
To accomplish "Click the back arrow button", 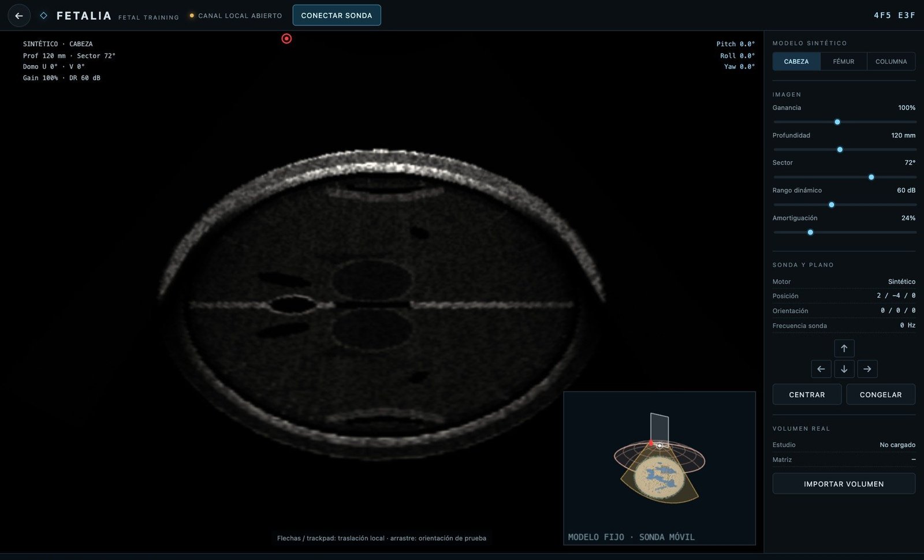I will point(19,16).
